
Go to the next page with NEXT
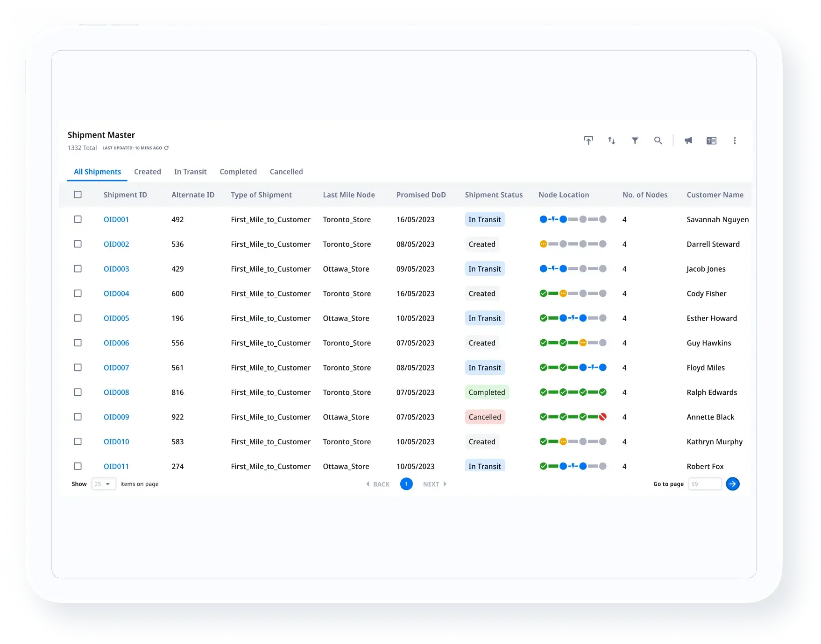434,484
